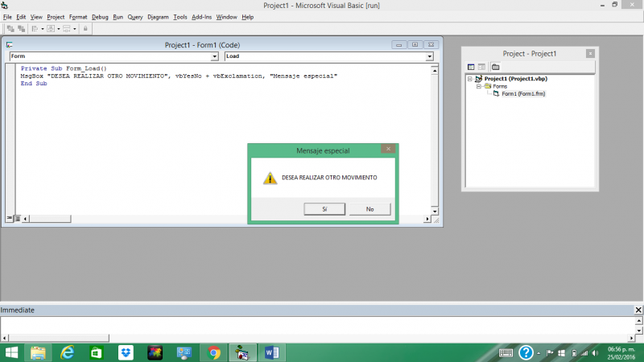Click the code window form icon in title bar
644x362 pixels.
tap(10, 45)
